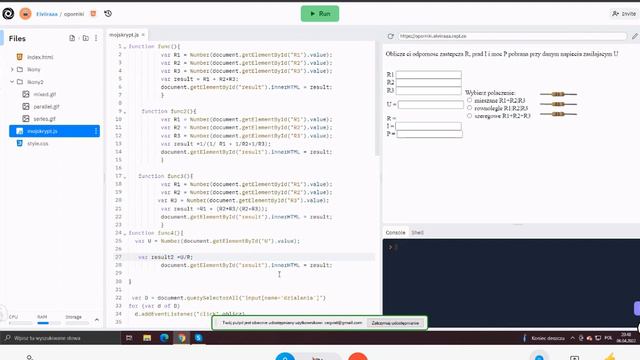Click the mixed resistor circuit image
This screenshot has width=640, height=360.
click(558, 94)
